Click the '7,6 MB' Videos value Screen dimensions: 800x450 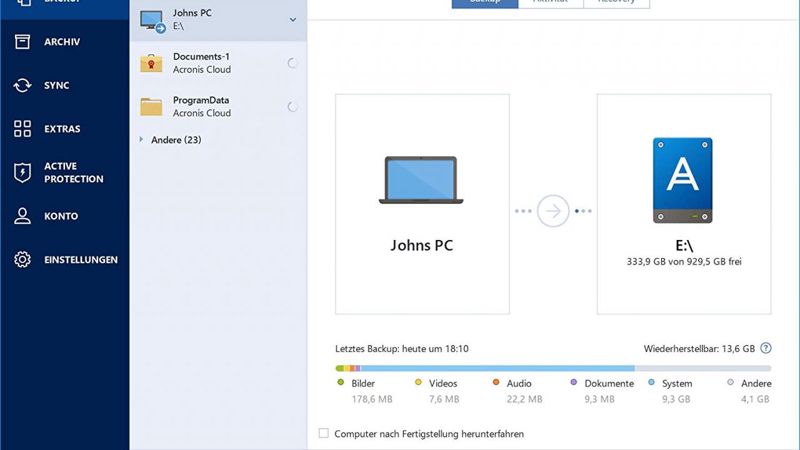[444, 399]
